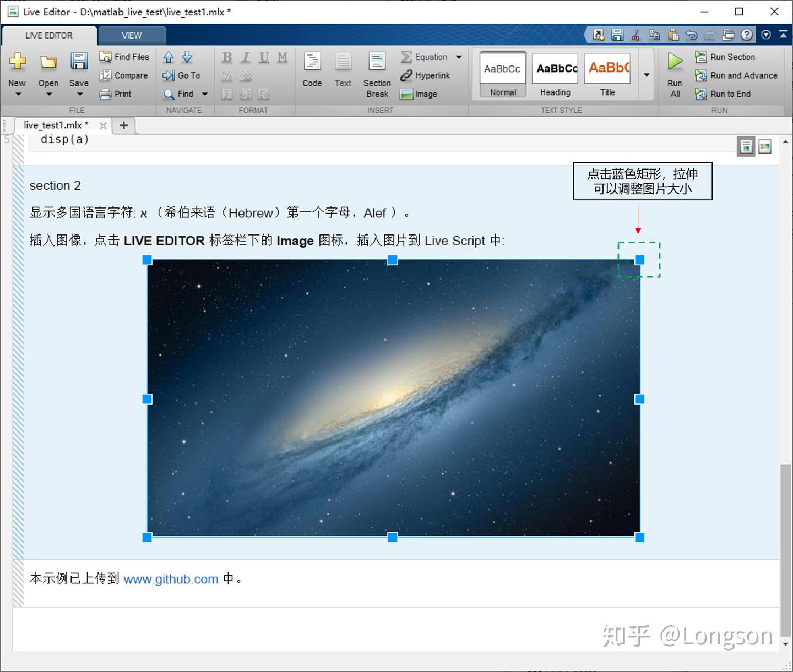Apply the Heading text style
Image resolution: width=793 pixels, height=672 pixels.
tap(555, 74)
